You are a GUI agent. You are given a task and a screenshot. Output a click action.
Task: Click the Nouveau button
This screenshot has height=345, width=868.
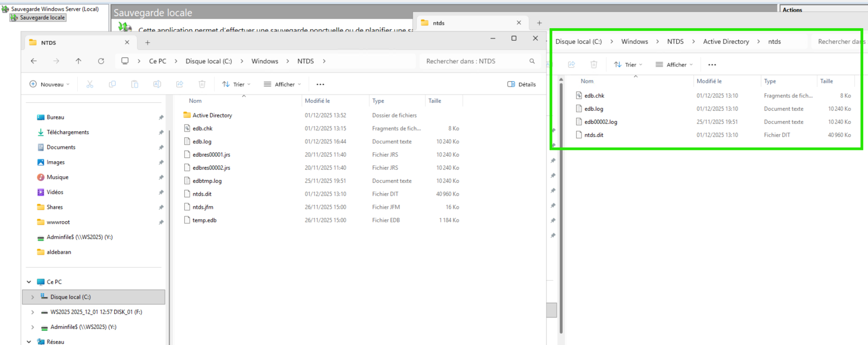pos(49,84)
